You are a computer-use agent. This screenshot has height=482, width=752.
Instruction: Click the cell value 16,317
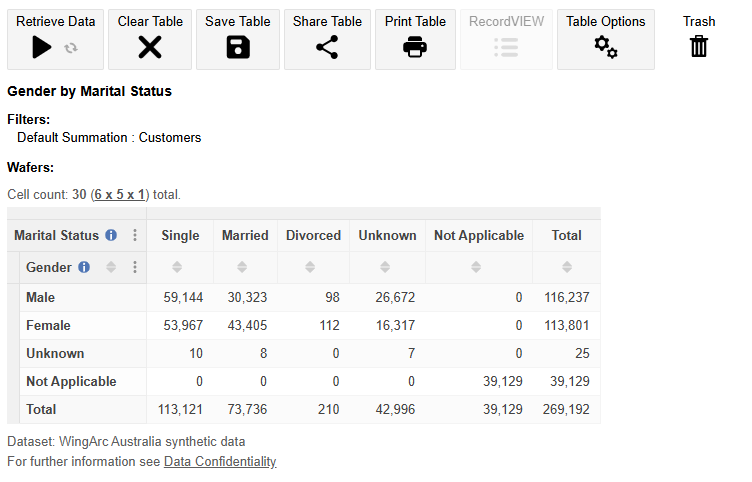click(x=395, y=325)
